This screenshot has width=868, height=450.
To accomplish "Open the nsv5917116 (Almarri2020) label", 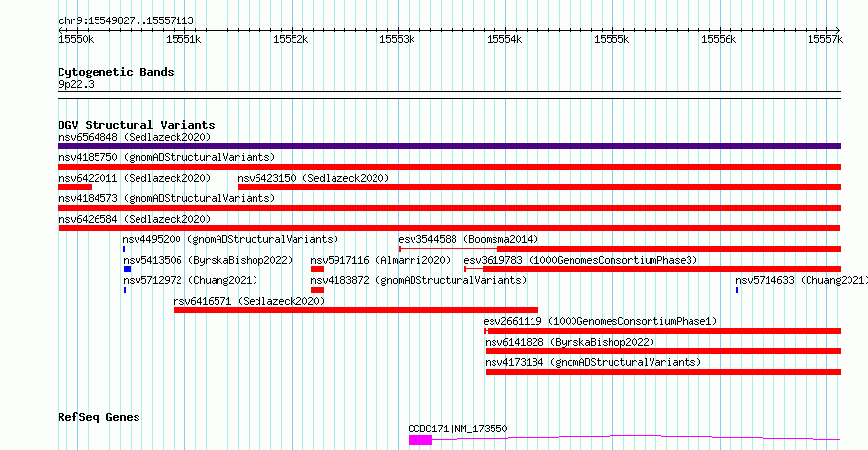I will tap(380, 260).
